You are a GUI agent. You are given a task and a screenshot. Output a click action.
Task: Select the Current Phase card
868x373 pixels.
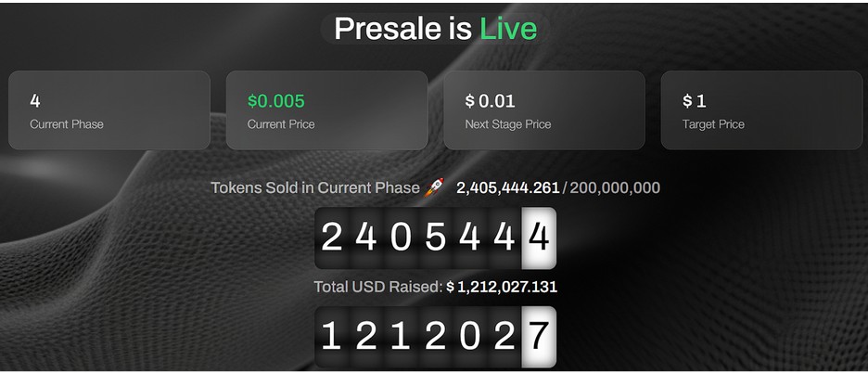coord(109,109)
